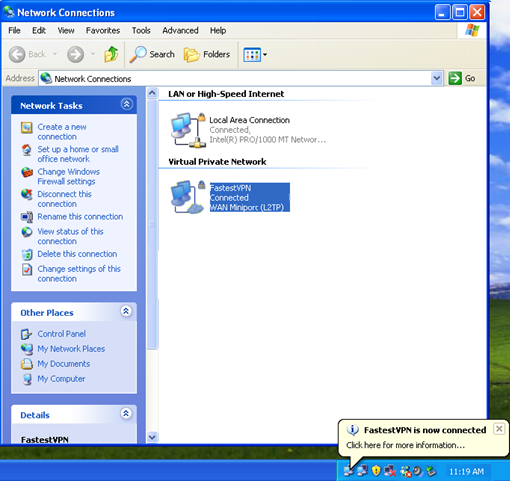Click View status of this connection
Viewport: 510px width, 481px height.
pyautogui.click(x=71, y=236)
